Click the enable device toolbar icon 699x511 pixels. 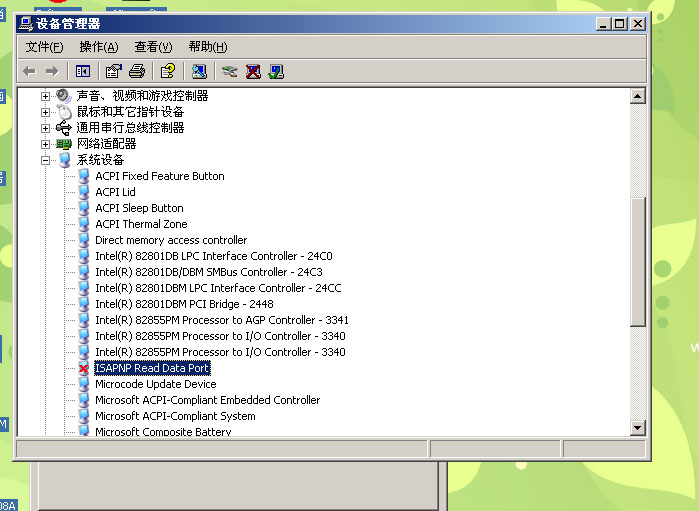pyautogui.click(x=276, y=71)
